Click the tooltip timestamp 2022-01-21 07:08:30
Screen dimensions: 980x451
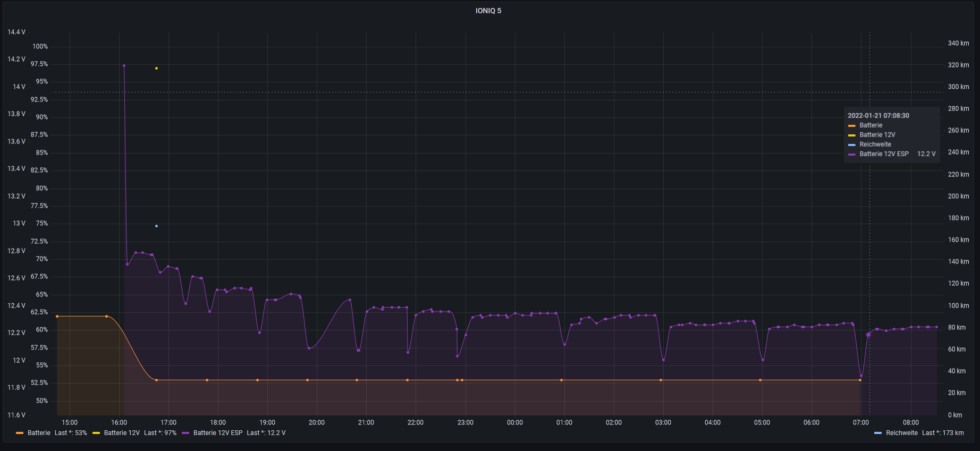(878, 115)
